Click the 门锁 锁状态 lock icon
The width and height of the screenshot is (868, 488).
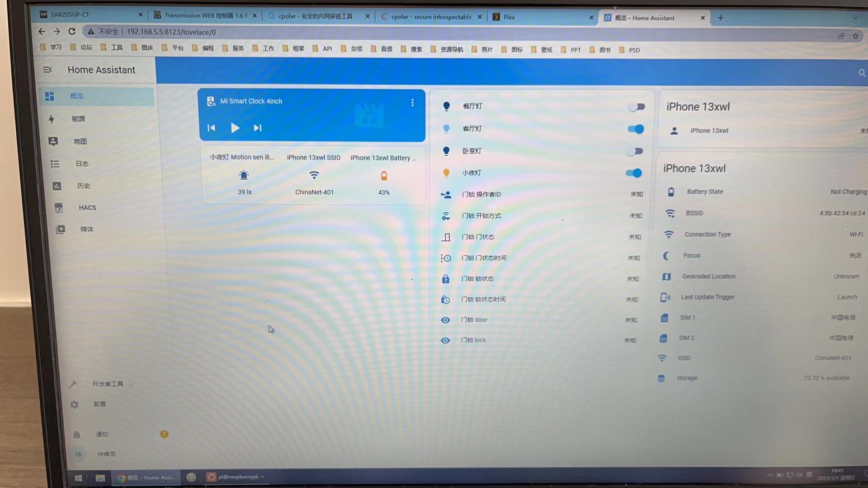coord(445,279)
